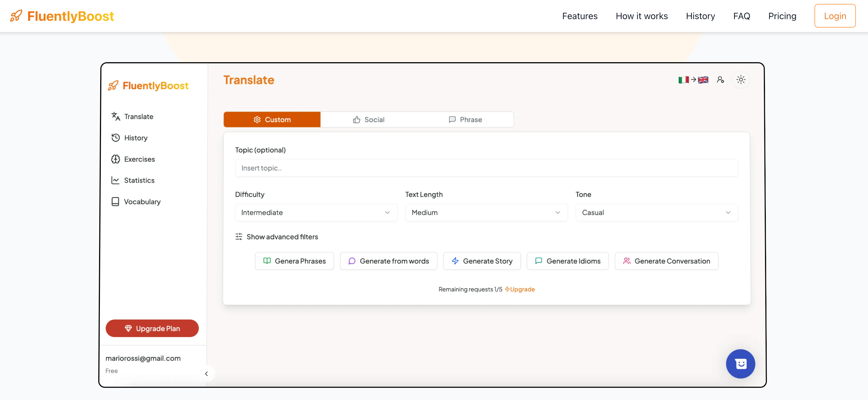Click the Insert topic input field
868x400 pixels.
click(x=486, y=168)
